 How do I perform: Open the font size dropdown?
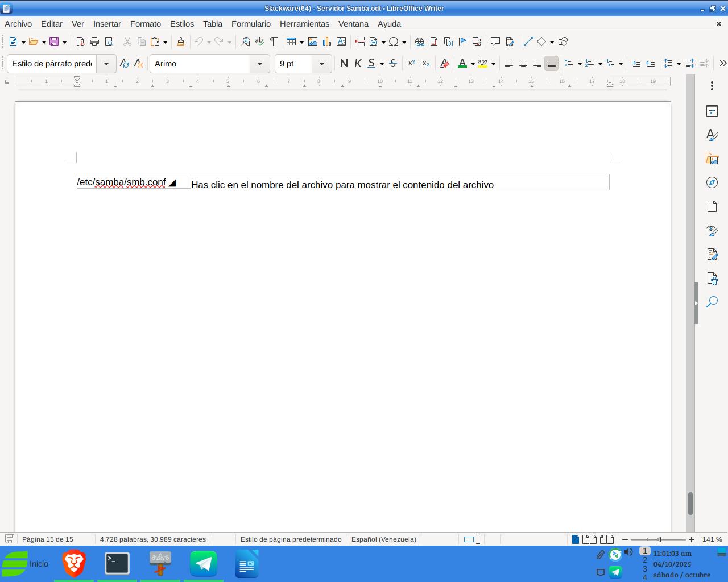coord(321,64)
